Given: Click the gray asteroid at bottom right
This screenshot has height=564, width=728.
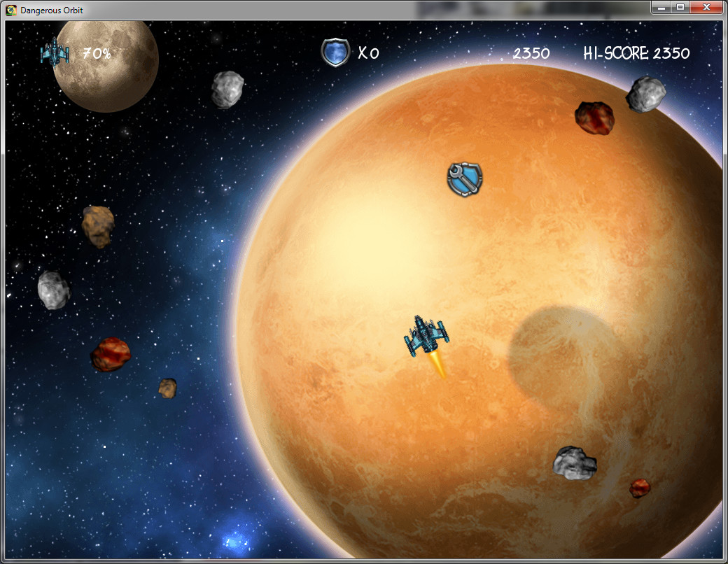Looking at the screenshot, I should coord(574,465).
